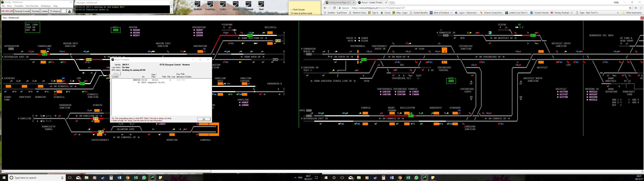Image resolution: width=644 pixels, height=181 pixels.
Task: Click the WKS2 indicator box
Action: (x=451, y=80)
